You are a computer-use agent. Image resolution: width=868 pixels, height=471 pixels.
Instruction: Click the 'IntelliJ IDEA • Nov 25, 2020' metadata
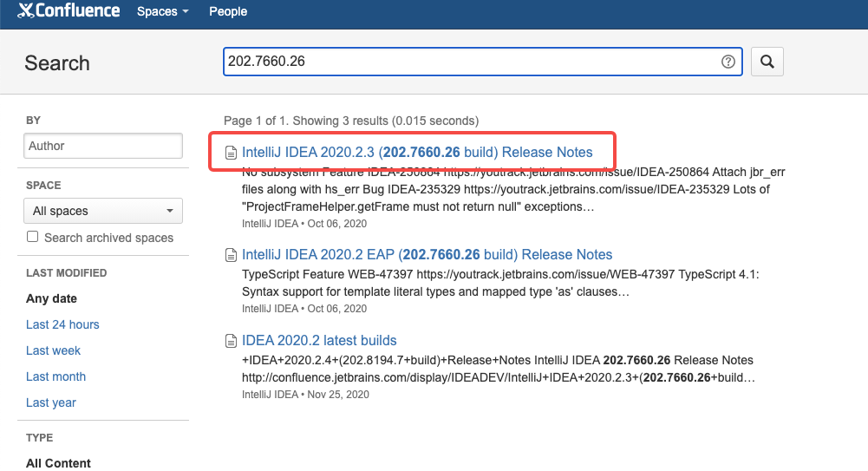tap(305, 395)
